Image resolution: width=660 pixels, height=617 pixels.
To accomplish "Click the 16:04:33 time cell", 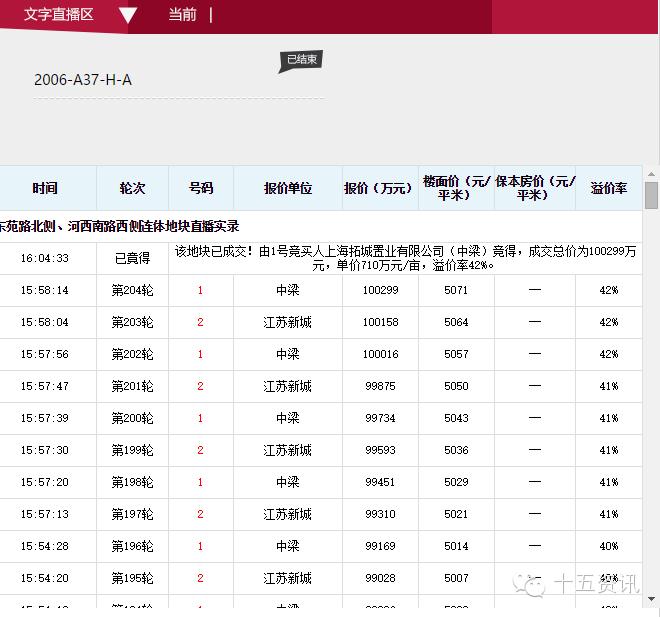I will (45, 258).
